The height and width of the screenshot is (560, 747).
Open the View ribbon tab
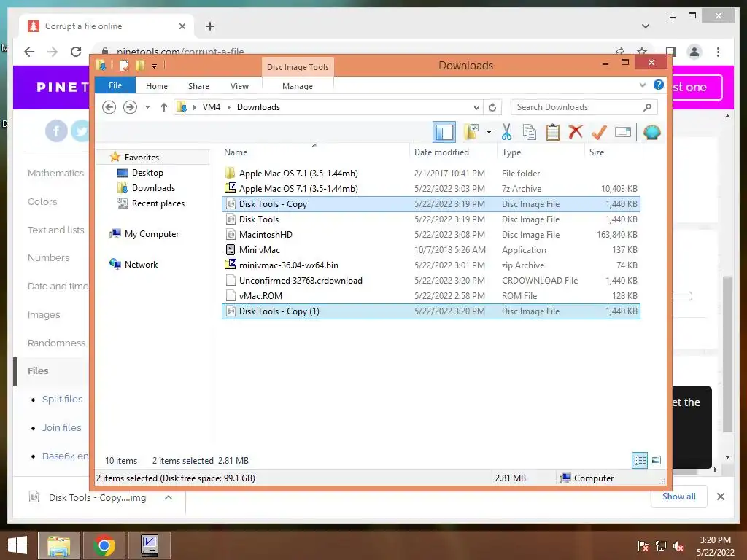point(239,86)
